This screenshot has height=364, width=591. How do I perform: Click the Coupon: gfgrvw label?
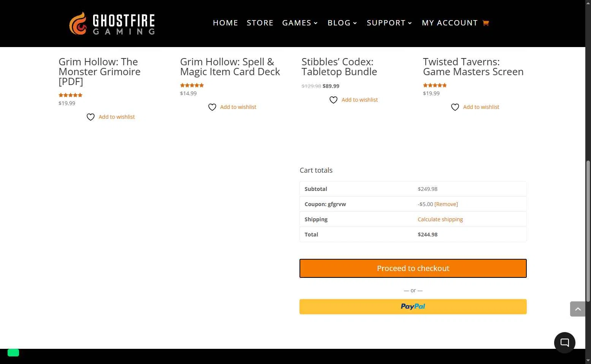pos(325,204)
